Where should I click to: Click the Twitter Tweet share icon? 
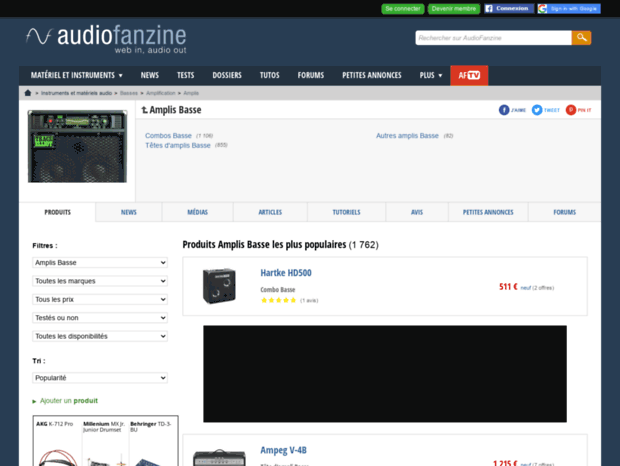(x=545, y=110)
